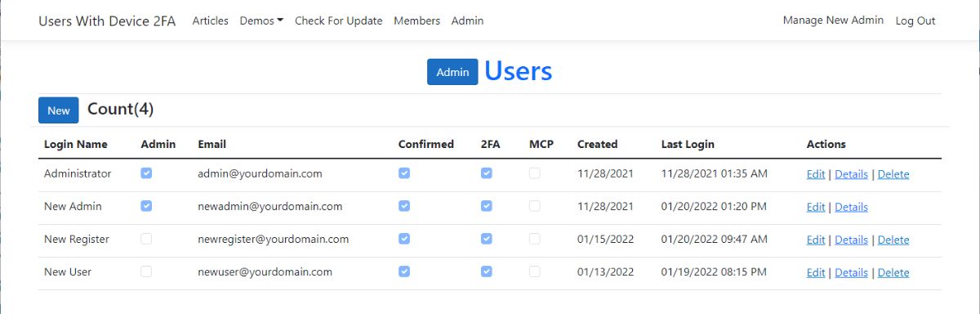Toggle Confirmed checkbox for New User row
This screenshot has width=980, height=314.
point(404,271)
